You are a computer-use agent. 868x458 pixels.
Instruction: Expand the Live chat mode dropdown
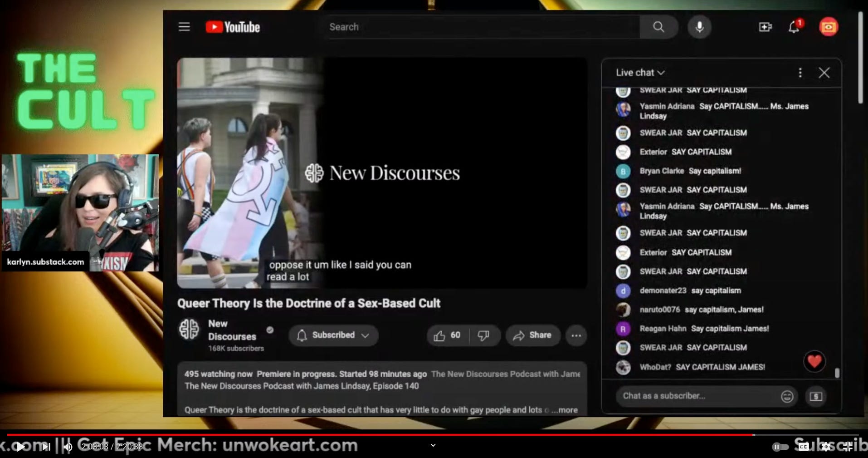(x=640, y=73)
